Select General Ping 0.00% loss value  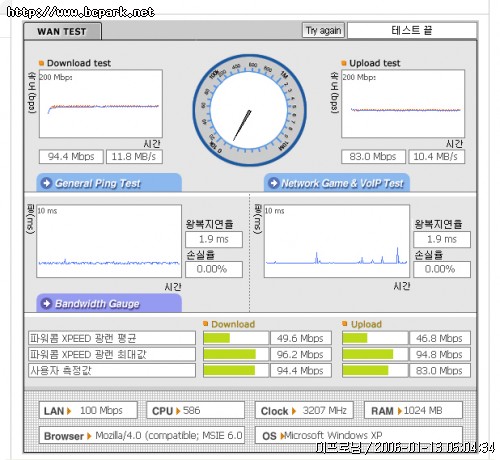click(214, 269)
